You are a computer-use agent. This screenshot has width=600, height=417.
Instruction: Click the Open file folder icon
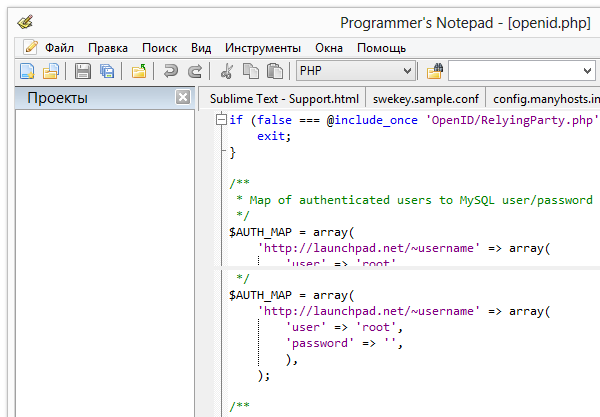pyautogui.click(x=50, y=71)
